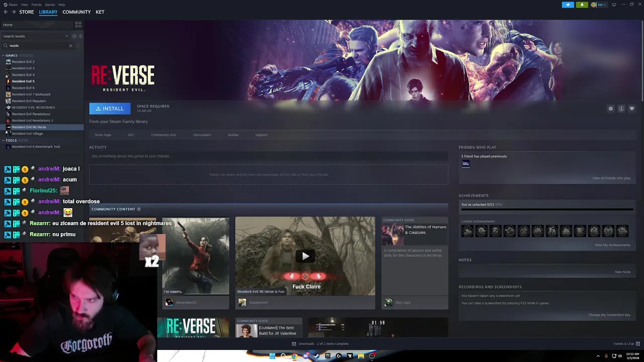Open the Store Page link

point(103,135)
